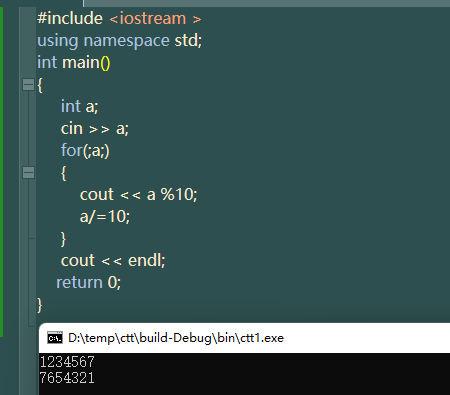Click the console window icon
Image resolution: width=450 pixels, height=395 pixels.
pos(55,338)
